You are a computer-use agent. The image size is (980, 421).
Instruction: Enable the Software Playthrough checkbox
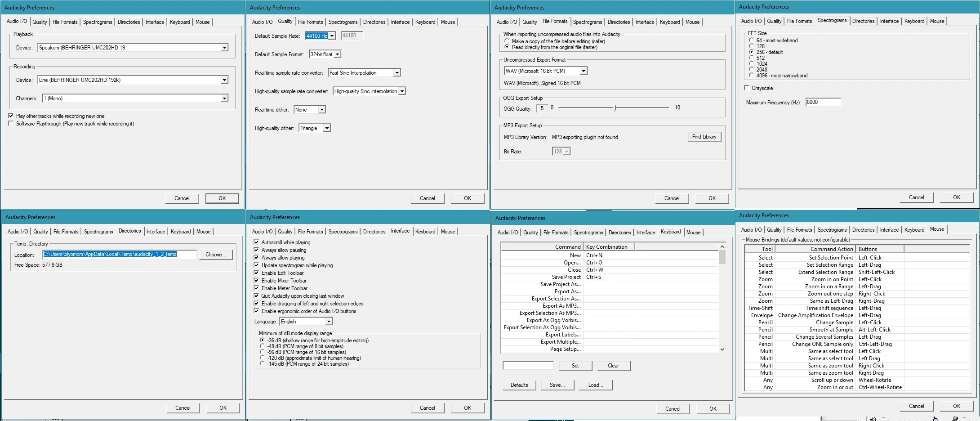11,124
